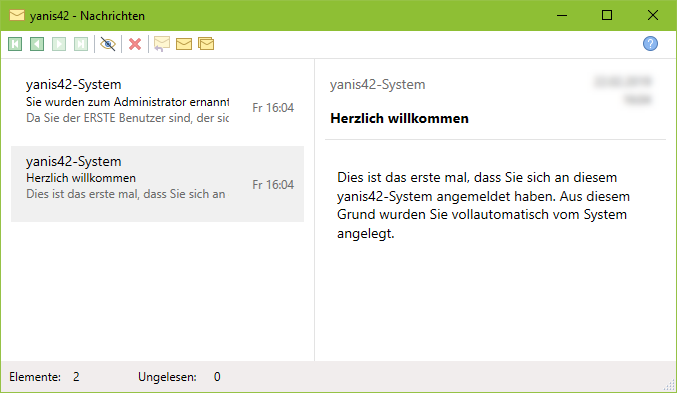Click the stacked envelopes icon

[x=206, y=44]
